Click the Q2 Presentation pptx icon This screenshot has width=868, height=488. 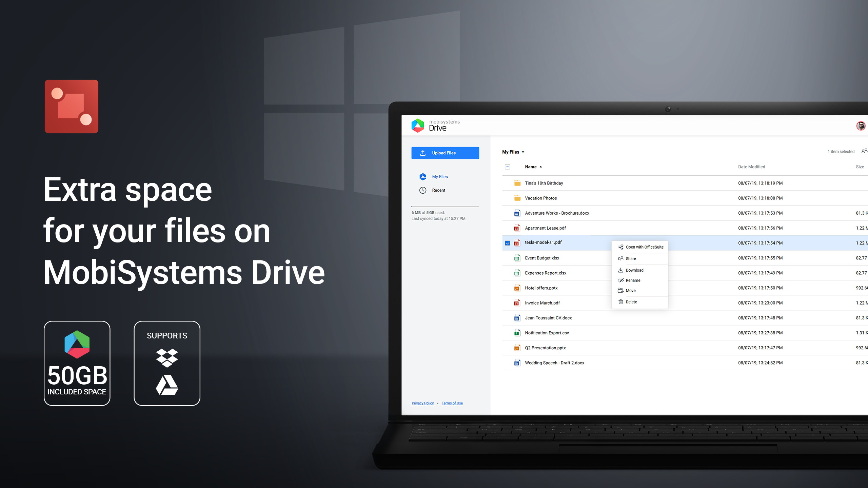517,348
